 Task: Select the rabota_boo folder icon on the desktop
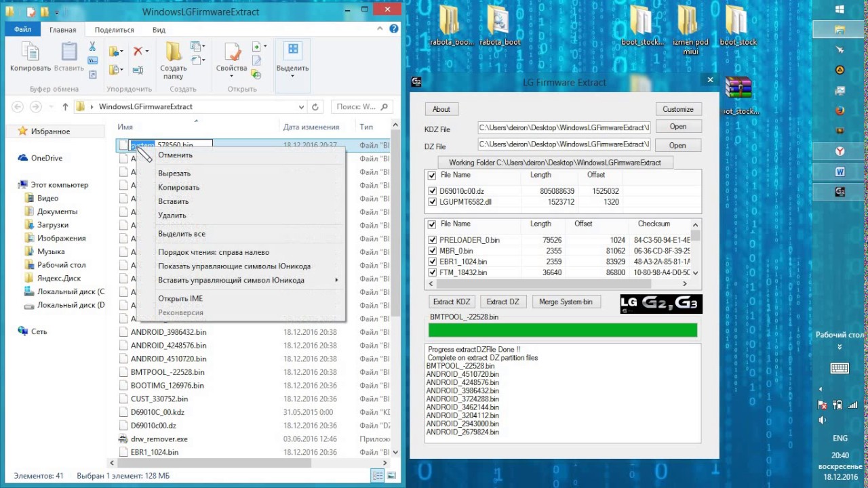coord(449,20)
